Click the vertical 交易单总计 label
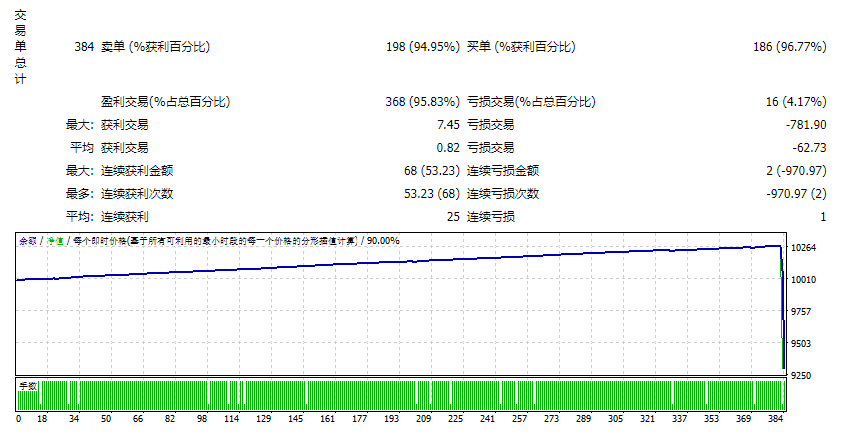842x433 pixels. tap(20, 47)
